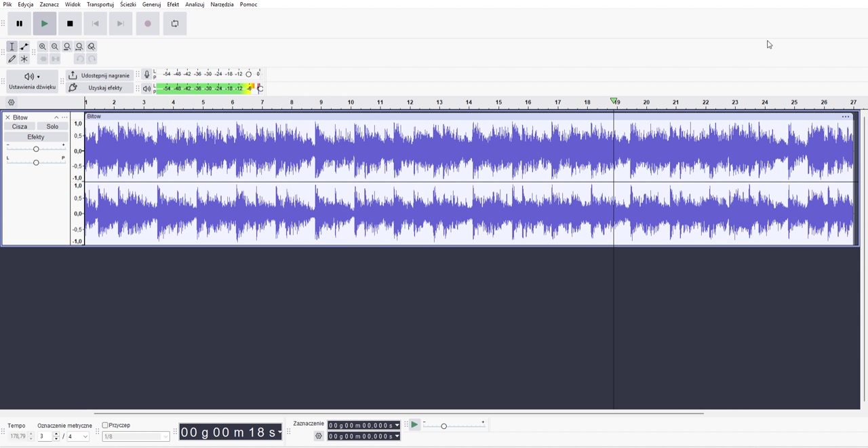Click Udostępnij nagranie button
This screenshot has width=868, height=448.
pos(99,75)
